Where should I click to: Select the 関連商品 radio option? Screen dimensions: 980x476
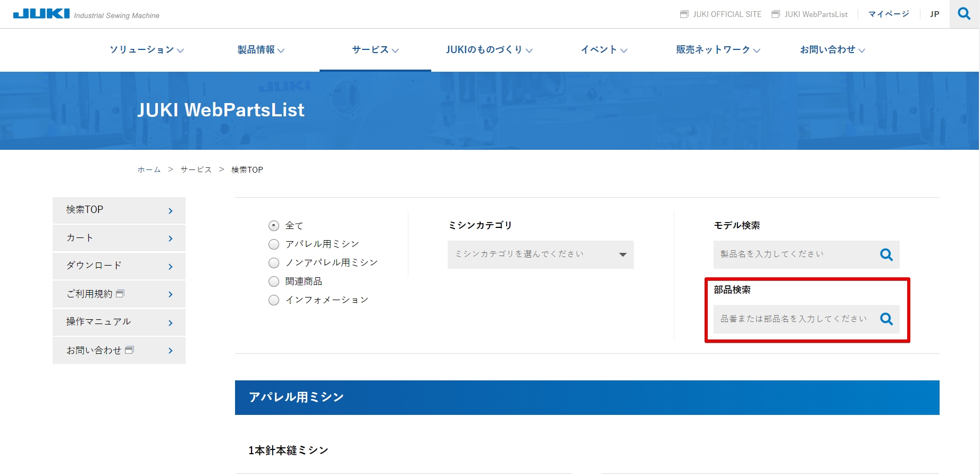tap(274, 282)
